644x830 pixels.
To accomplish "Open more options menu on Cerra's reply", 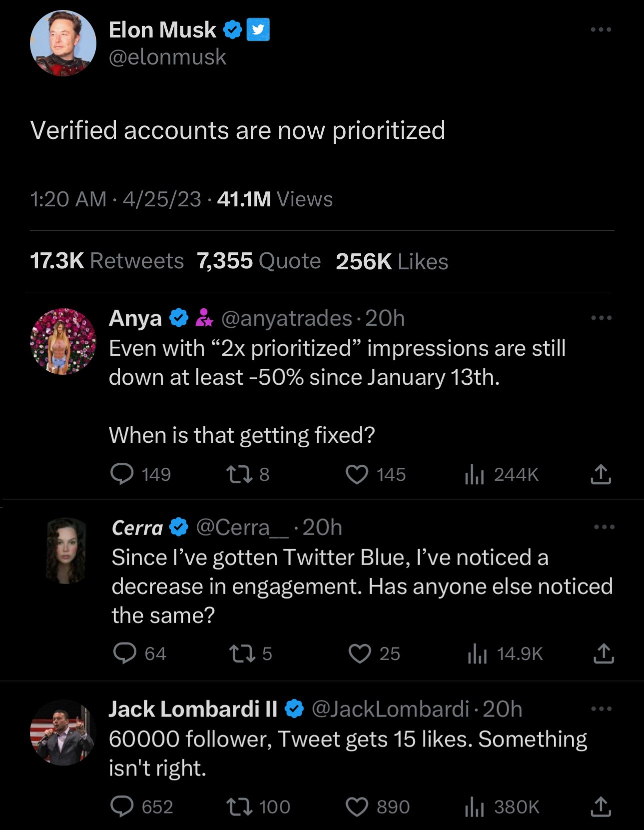I will (x=604, y=527).
